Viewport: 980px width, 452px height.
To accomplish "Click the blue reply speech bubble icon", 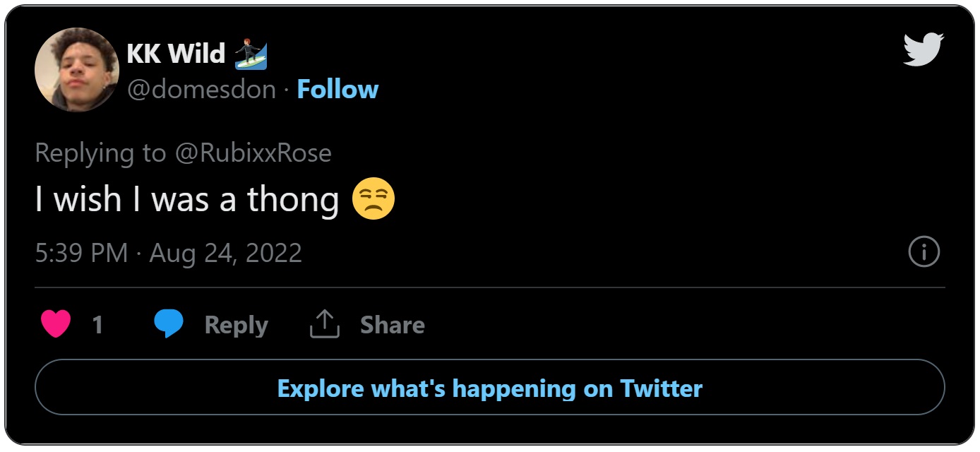I will (169, 324).
